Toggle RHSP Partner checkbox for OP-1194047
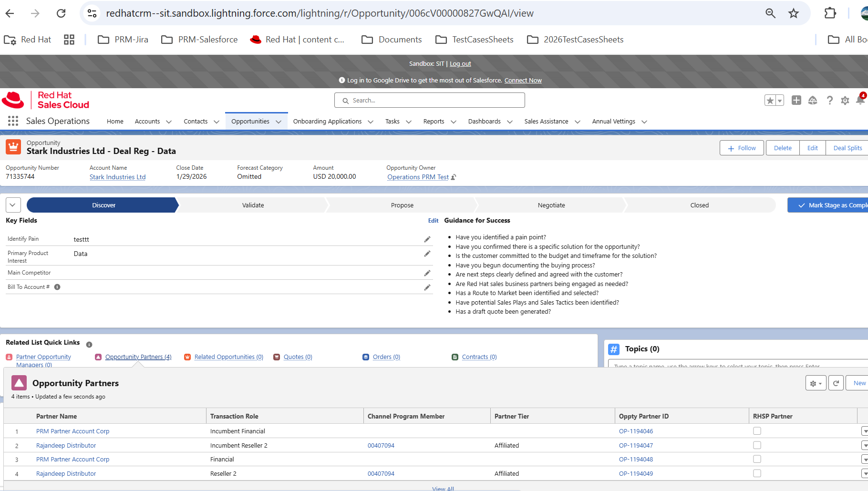Viewport: 868px width, 491px height. pyautogui.click(x=757, y=445)
